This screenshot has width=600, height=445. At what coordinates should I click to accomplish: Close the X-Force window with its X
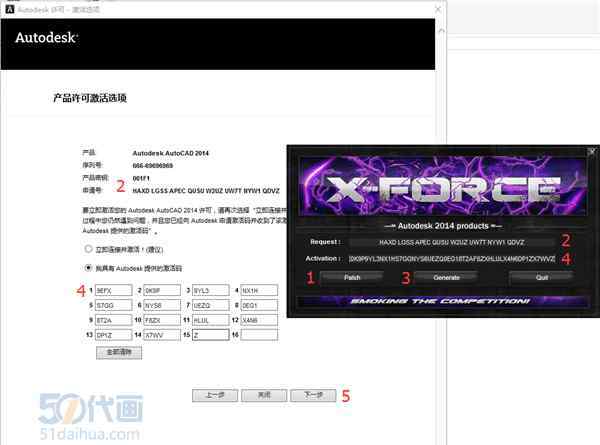[x=592, y=152]
